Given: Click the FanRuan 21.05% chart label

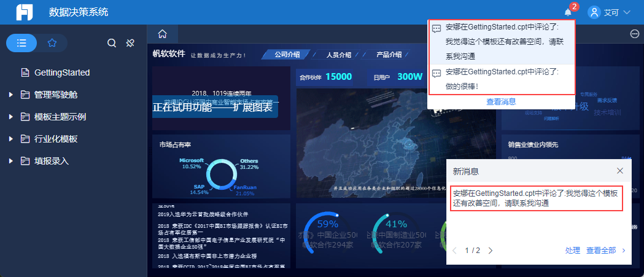Looking at the screenshot, I should tap(245, 190).
